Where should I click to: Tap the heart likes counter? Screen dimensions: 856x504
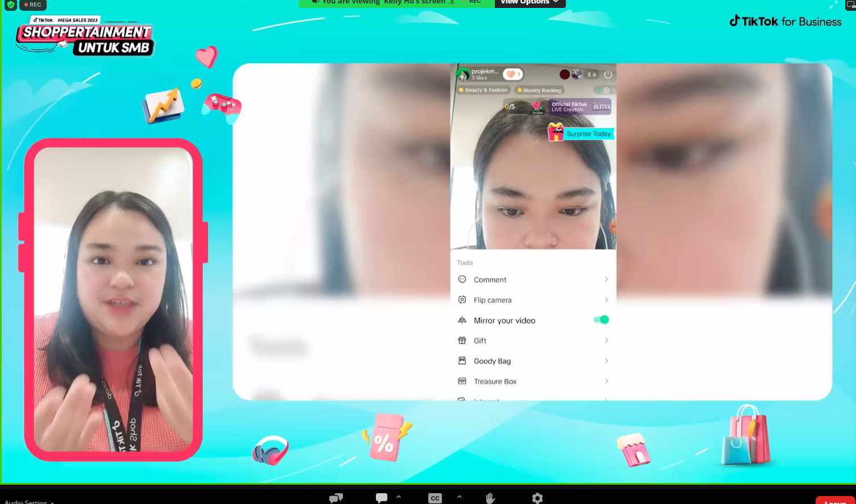pyautogui.click(x=513, y=75)
